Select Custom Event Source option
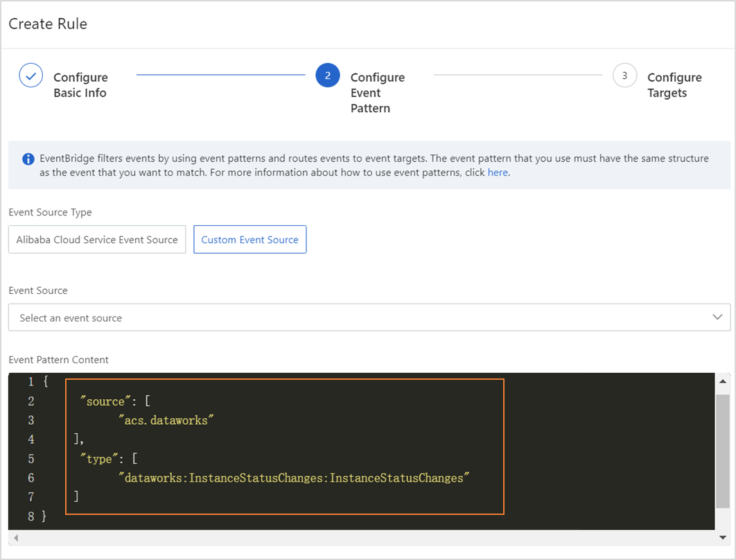The image size is (736, 560). pos(249,240)
